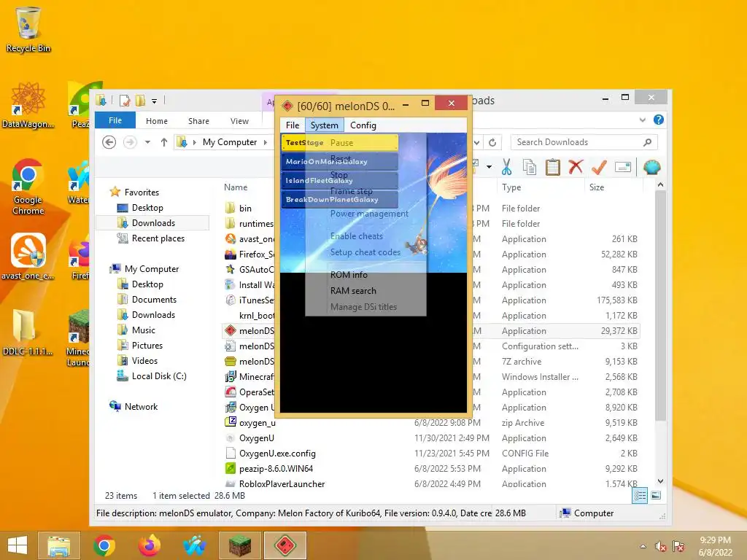Image resolution: width=747 pixels, height=560 pixels.
Task: Click the Minecraft grass block taskbar icon
Action: 239,545
